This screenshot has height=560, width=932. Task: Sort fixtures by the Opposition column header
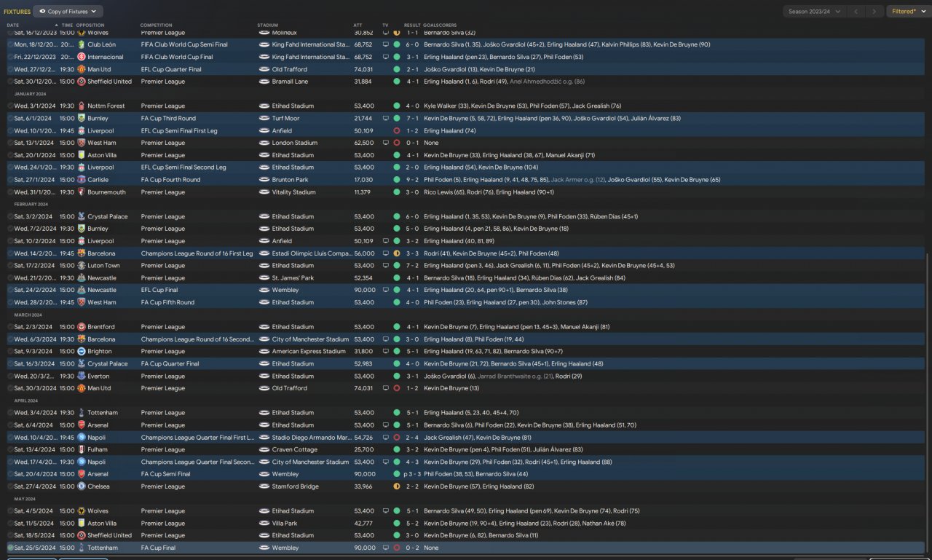[x=90, y=25]
